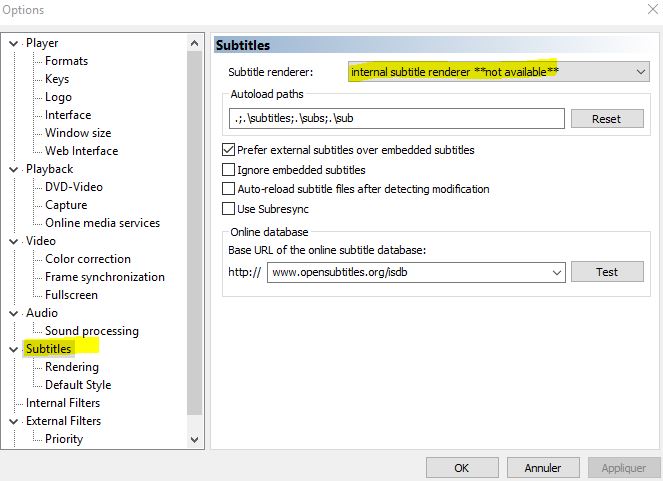Close the Options dialog window
The width and height of the screenshot is (663, 481).
click(x=653, y=9)
